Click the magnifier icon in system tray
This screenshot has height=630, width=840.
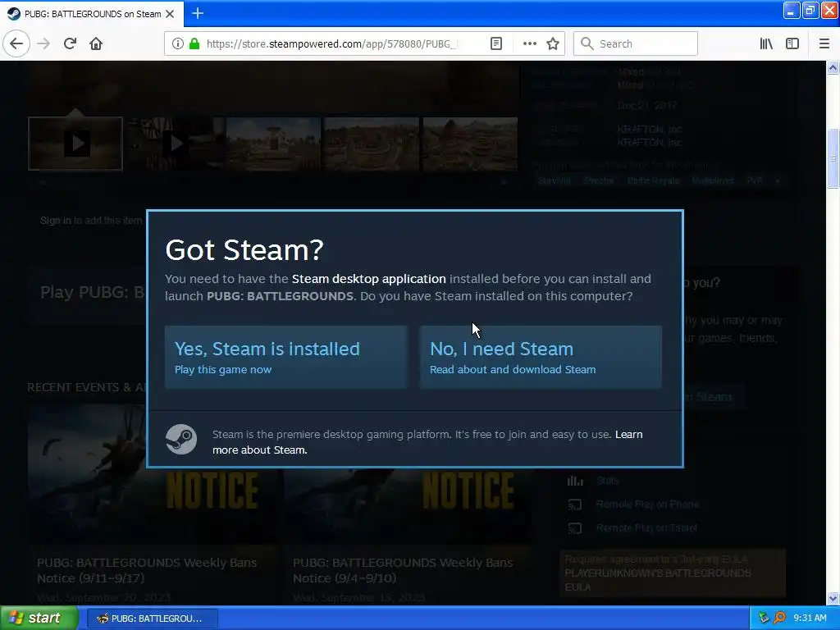tap(779, 618)
